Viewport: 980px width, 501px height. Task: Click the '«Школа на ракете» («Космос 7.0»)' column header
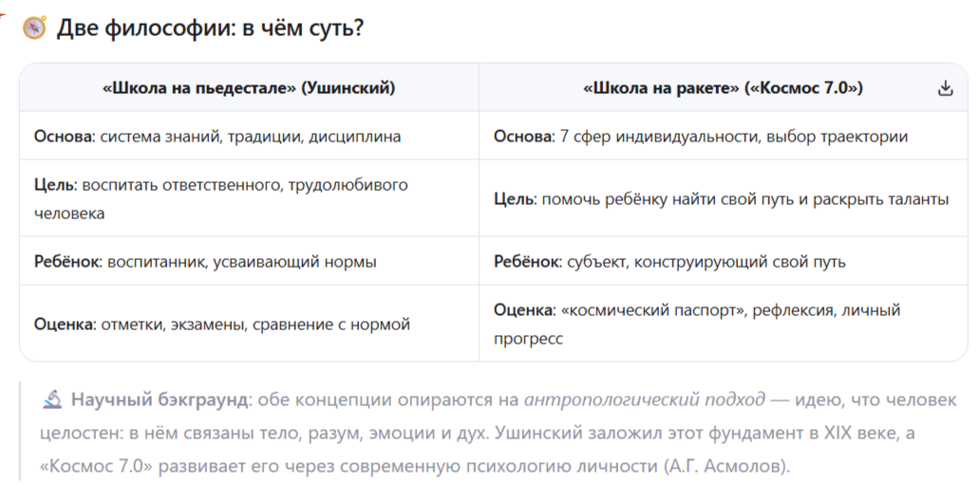(723, 87)
